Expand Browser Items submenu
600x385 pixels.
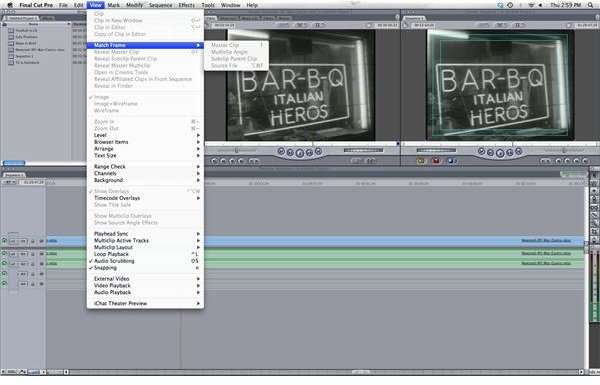[x=145, y=142]
